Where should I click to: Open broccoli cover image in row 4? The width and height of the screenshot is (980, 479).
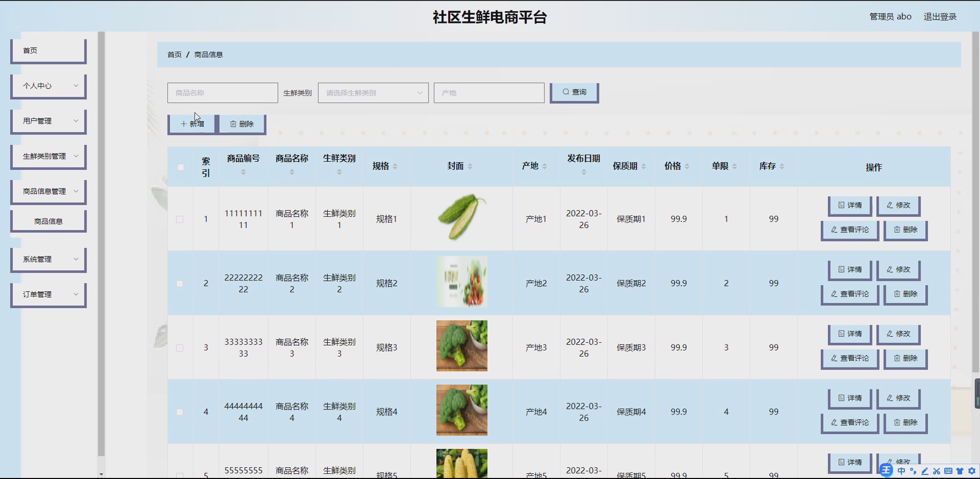click(462, 410)
